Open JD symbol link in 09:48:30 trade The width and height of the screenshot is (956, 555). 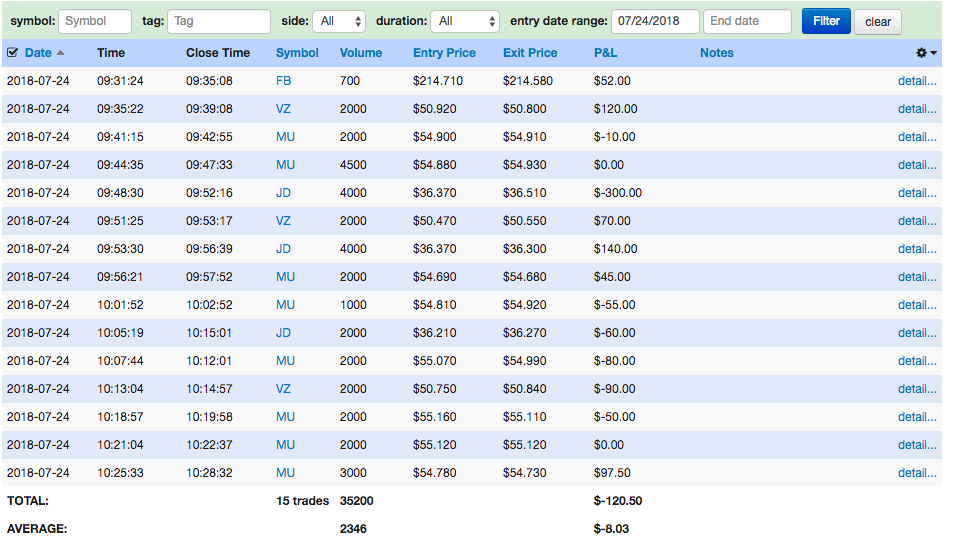[283, 193]
